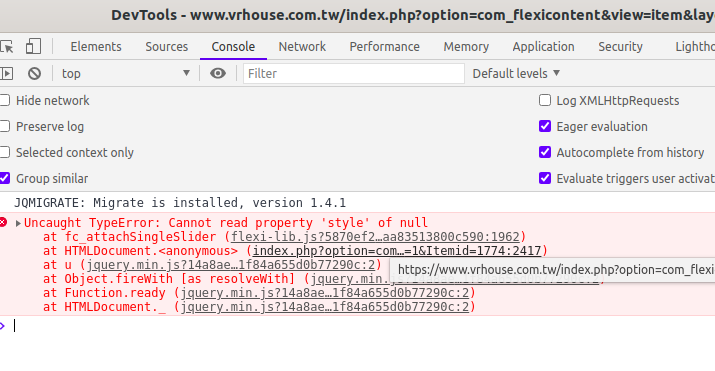Image resolution: width=715 pixels, height=371 pixels.
Task: Open flexi-lib.js source link at line 1962
Action: click(375, 237)
